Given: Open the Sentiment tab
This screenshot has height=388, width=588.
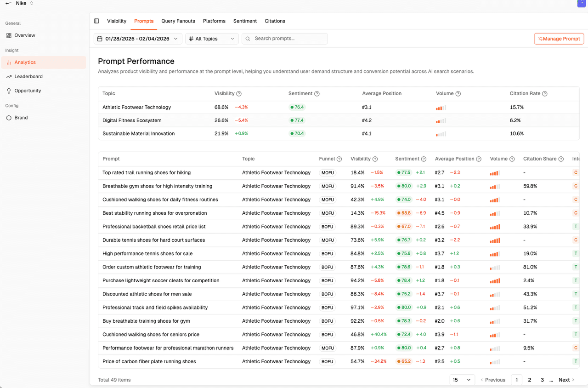Looking at the screenshot, I should click(245, 21).
